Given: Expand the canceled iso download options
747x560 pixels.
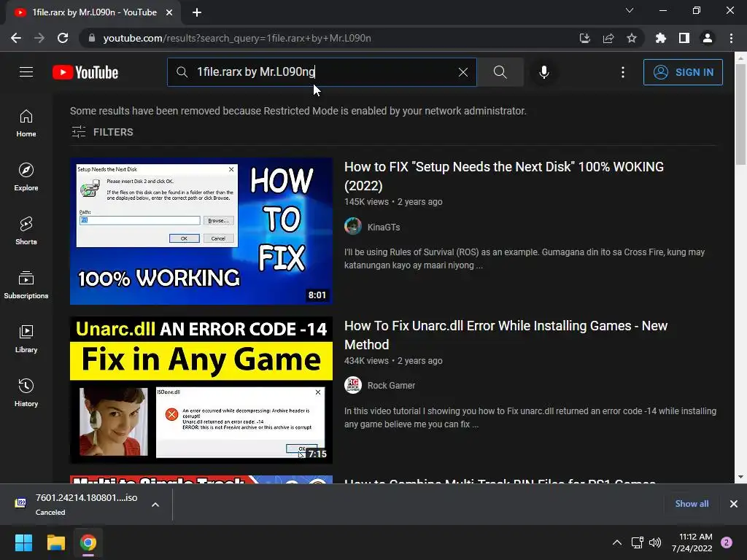Looking at the screenshot, I should click(155, 505).
